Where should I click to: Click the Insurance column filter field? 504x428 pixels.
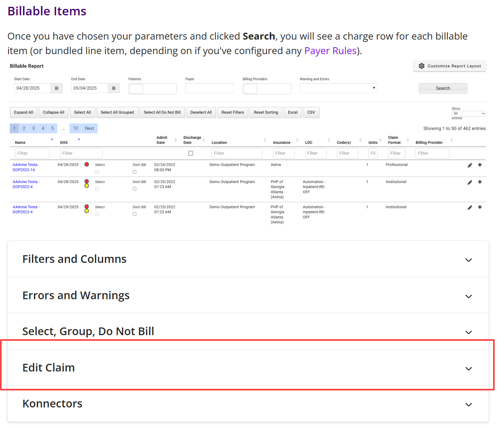click(x=283, y=153)
